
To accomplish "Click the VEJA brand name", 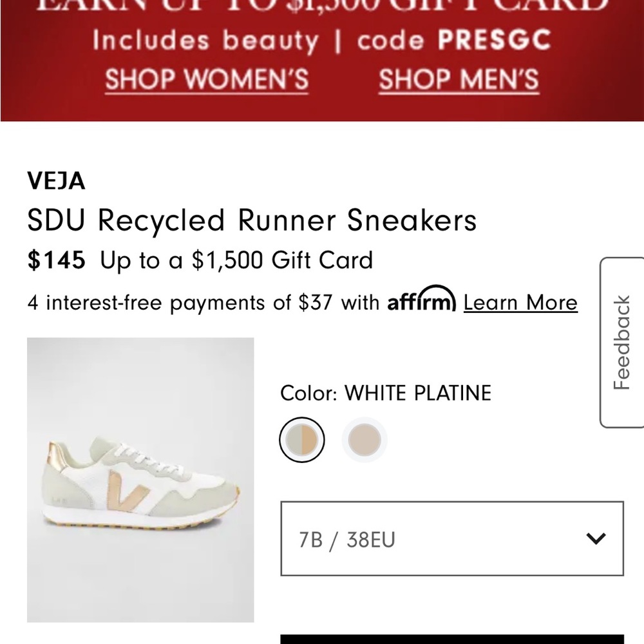I will [x=55, y=181].
